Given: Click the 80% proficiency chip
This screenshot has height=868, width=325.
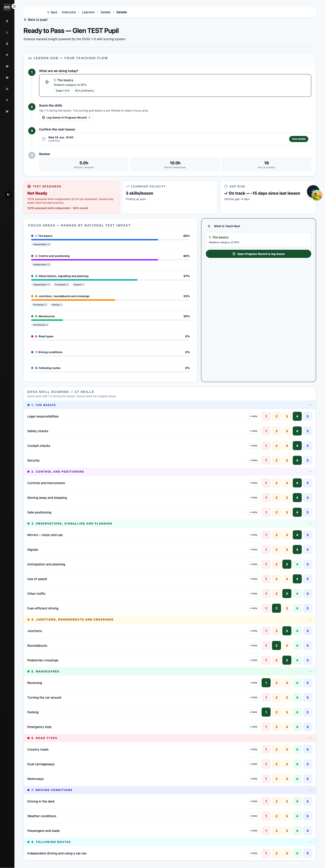Looking at the screenshot, I should (x=85, y=91).
